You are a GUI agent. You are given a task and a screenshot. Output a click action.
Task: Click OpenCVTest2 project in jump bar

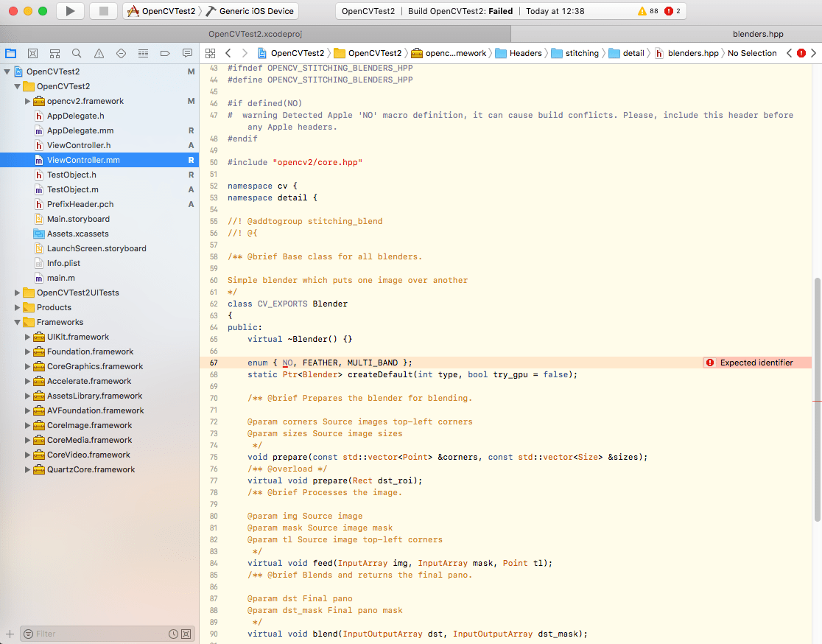point(291,53)
